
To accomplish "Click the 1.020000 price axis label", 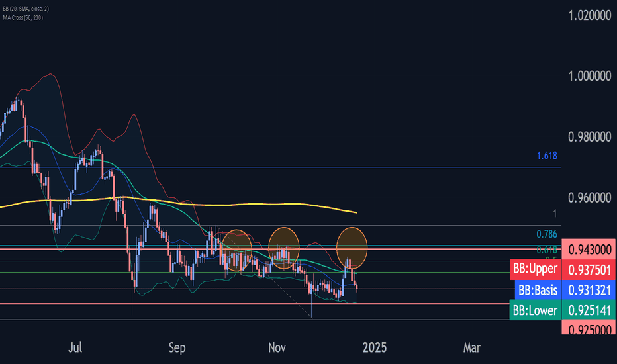I will pyautogui.click(x=589, y=15).
